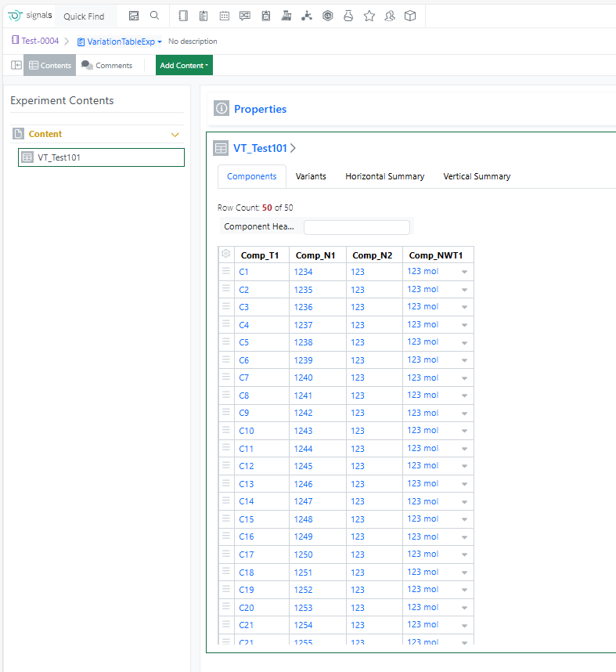
Task: Click the Properties info icon
Action: coord(222,109)
